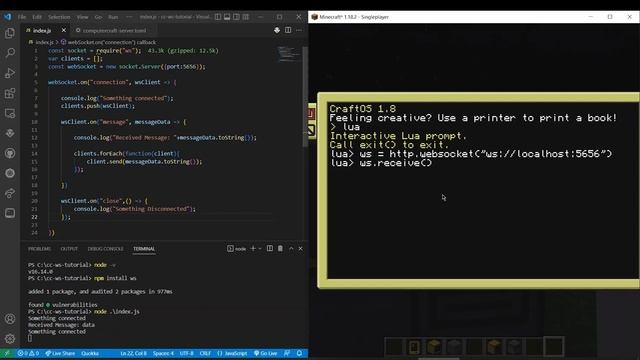Screen dimensions: 640x360
Task: Switch to computercraft-server.toml tab
Action: click(x=114, y=31)
